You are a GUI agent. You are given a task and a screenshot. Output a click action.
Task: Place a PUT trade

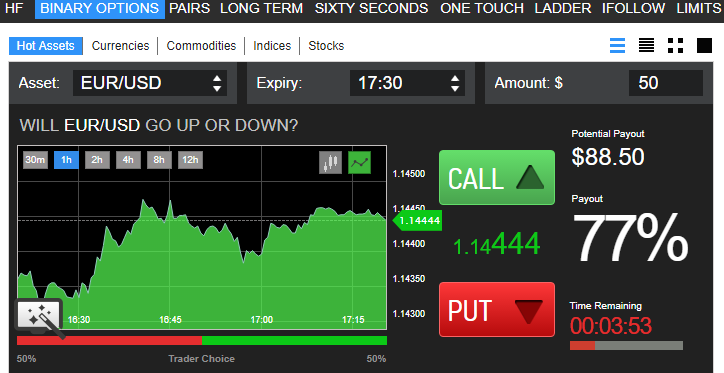tap(497, 309)
